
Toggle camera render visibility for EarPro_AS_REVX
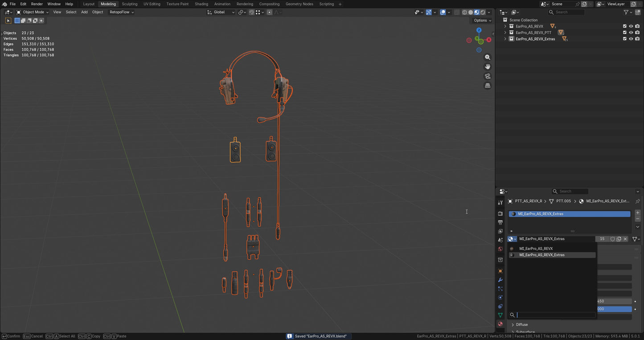(x=637, y=26)
